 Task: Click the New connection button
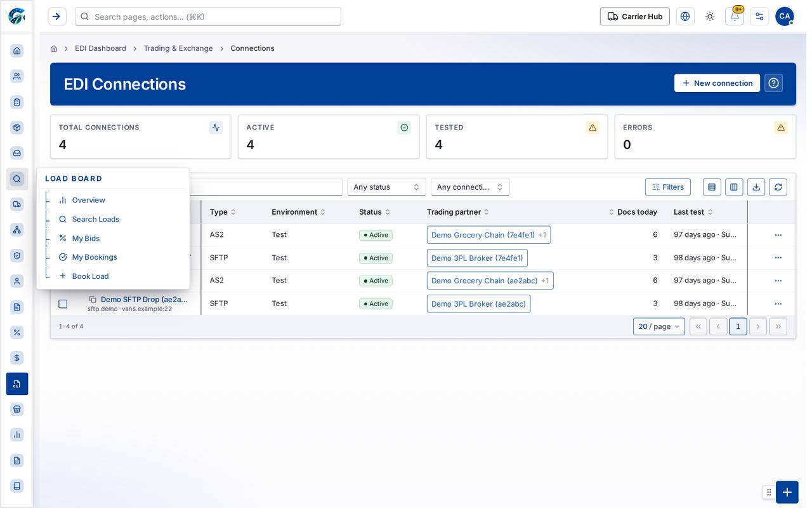pos(717,83)
